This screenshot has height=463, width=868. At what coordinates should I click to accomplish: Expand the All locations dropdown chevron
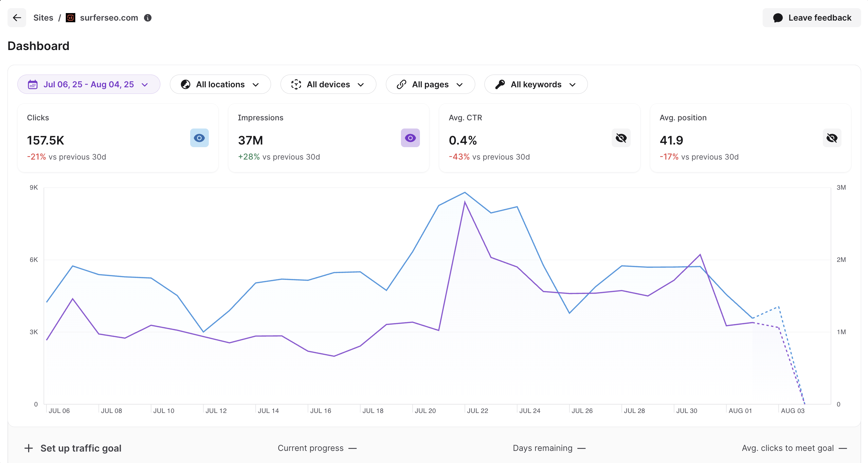click(256, 85)
